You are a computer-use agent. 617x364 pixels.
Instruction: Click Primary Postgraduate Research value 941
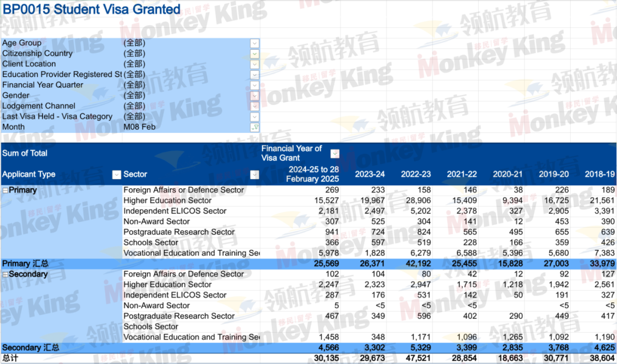[x=332, y=232]
